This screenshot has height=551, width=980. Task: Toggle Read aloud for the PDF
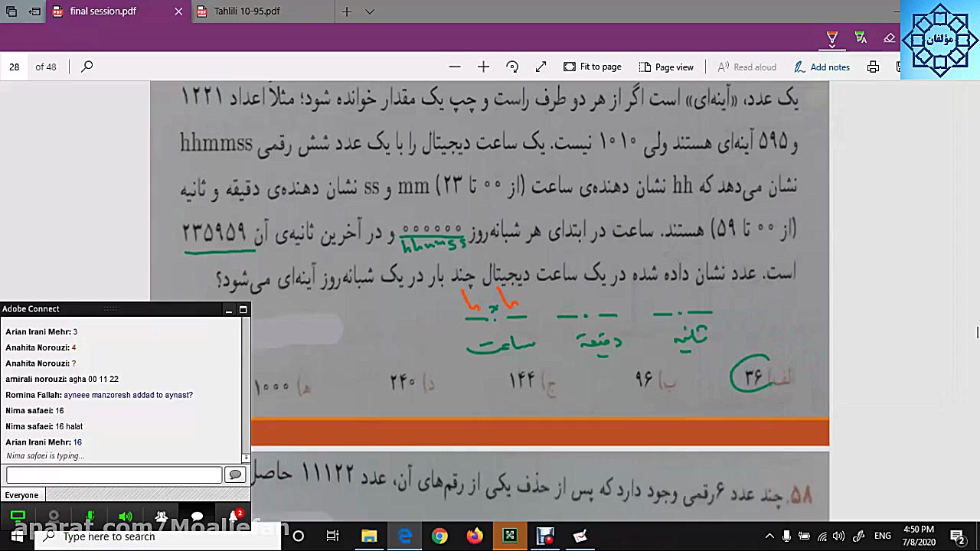click(x=746, y=67)
